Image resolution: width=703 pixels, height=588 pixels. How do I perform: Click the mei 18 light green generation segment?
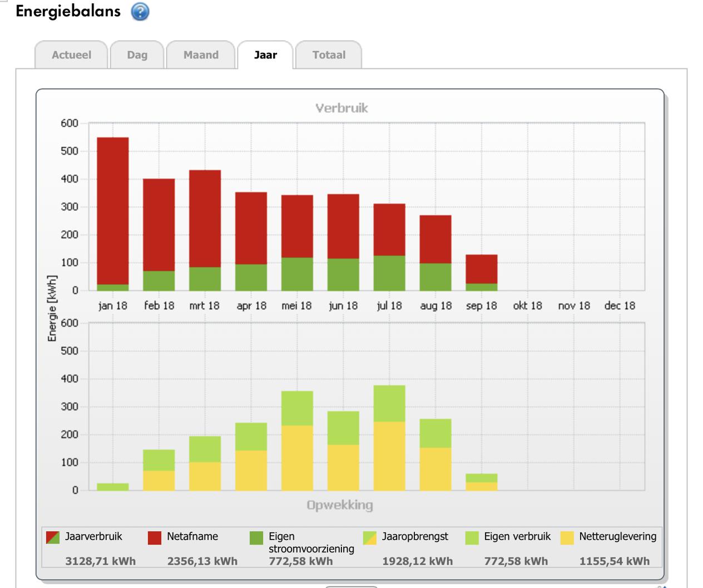coord(297,408)
